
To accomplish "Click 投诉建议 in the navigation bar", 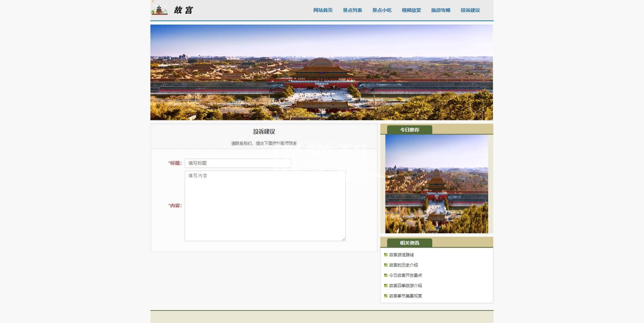I will tap(470, 10).
